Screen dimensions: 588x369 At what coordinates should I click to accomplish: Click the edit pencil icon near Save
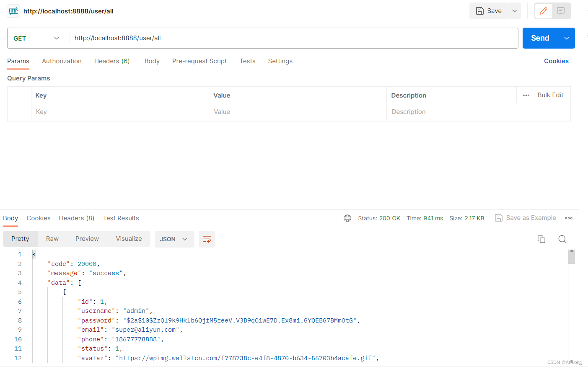coord(543,11)
